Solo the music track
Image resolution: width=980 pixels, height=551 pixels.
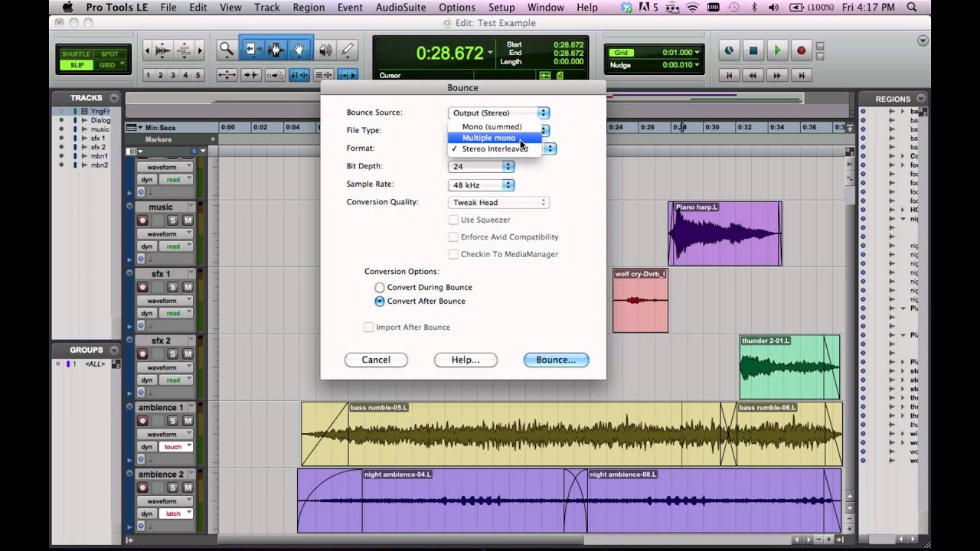[x=172, y=220]
